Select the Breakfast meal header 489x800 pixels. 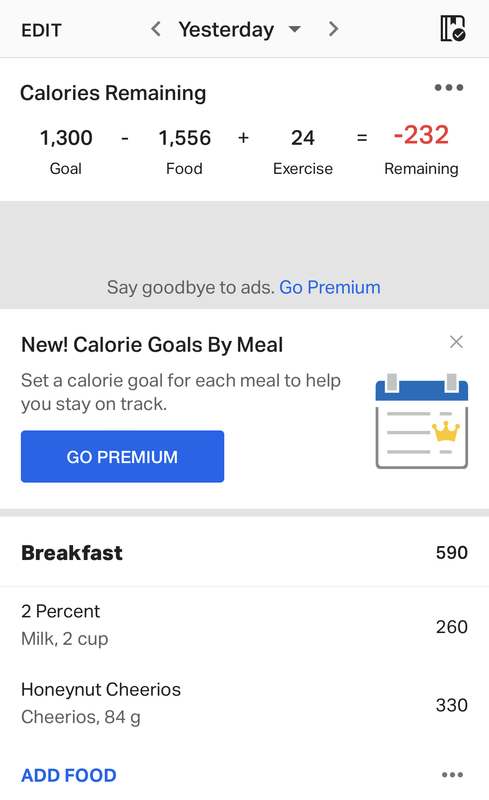(244, 553)
